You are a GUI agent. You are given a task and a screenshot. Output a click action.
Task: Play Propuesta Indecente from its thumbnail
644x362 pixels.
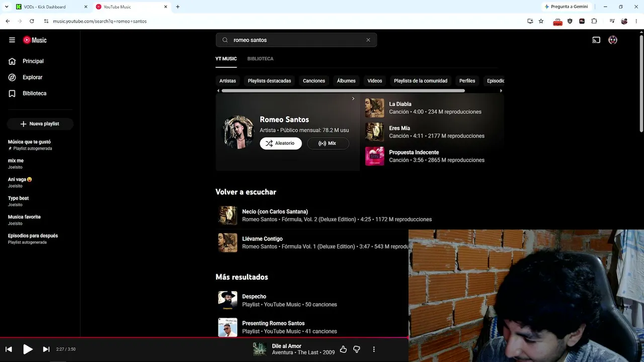374,156
